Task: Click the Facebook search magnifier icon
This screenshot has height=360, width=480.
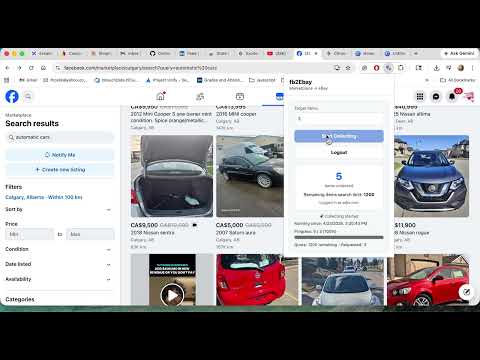Action: [28, 97]
